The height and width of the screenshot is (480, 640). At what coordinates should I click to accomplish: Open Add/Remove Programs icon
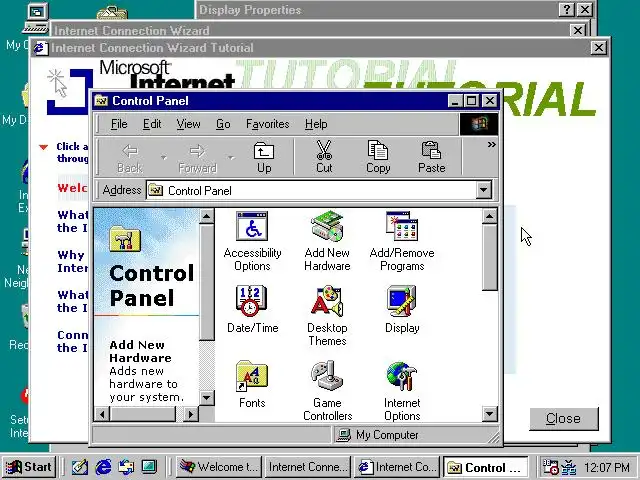coord(402,241)
